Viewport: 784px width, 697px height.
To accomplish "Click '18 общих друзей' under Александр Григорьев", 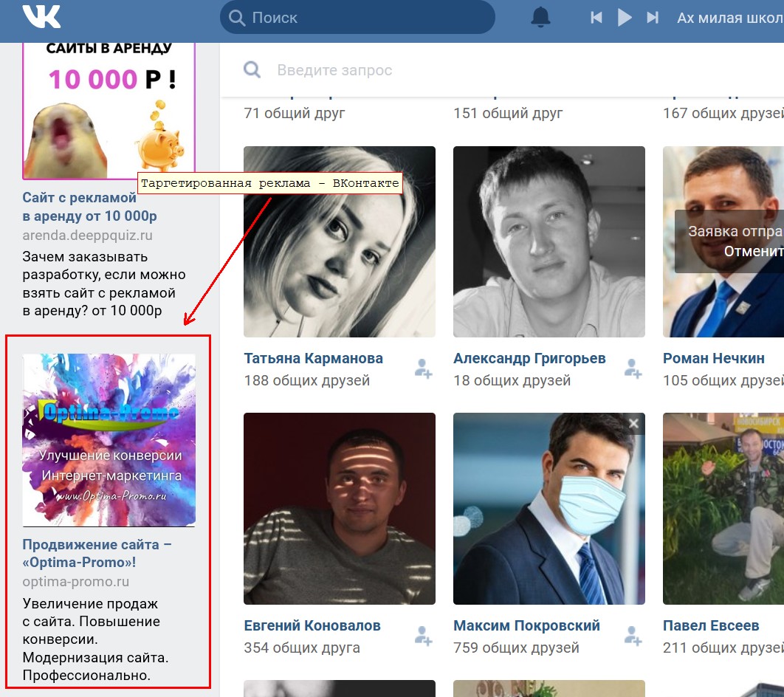I will click(512, 380).
